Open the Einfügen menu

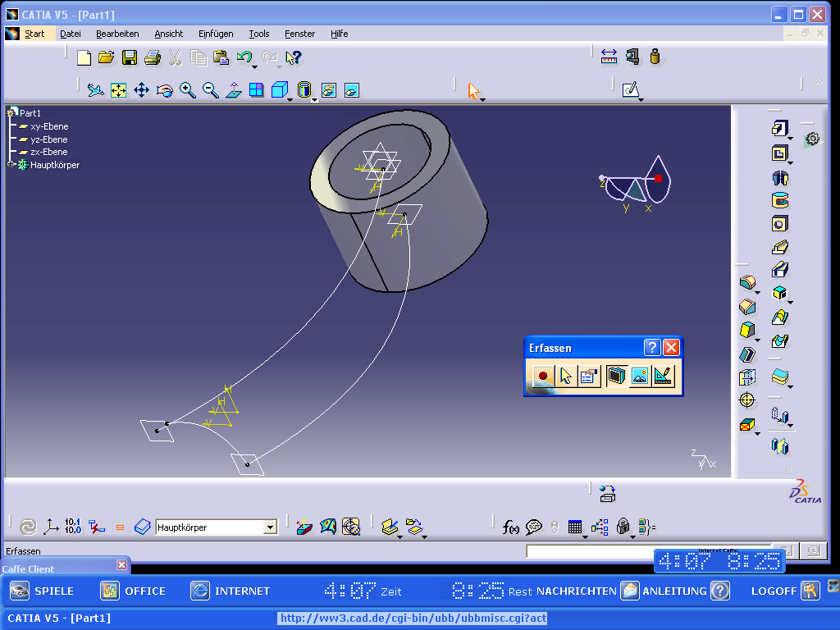216,34
